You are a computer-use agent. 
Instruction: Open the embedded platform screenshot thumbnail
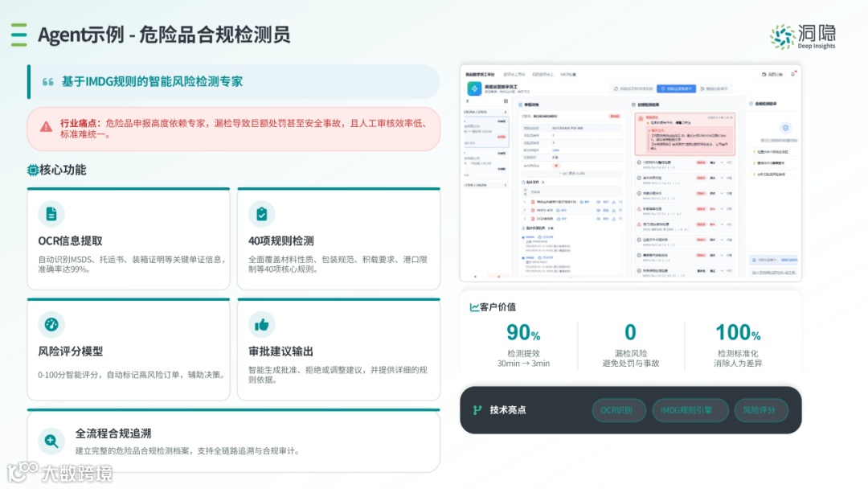click(631, 174)
